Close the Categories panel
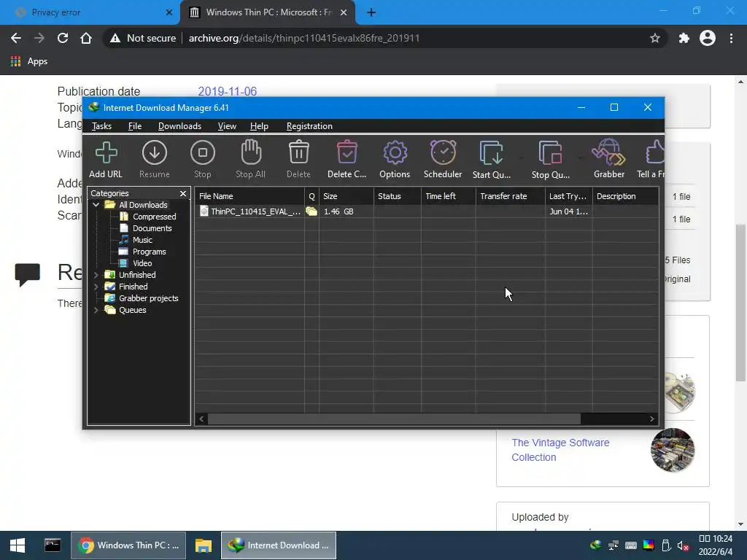Screen dimensions: 747x560 tap(183, 193)
